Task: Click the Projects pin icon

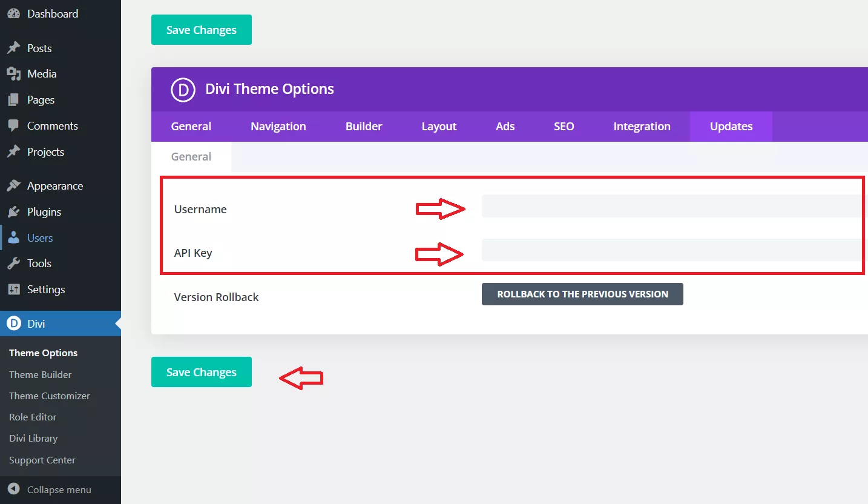Action: point(13,152)
